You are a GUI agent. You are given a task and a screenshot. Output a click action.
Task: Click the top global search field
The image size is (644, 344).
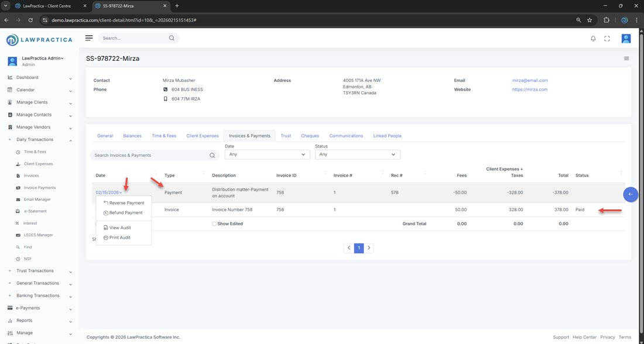click(133, 38)
